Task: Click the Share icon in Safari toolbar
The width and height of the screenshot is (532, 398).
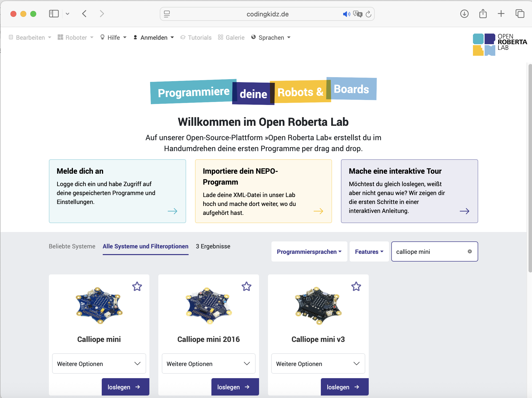Action: 483,13
